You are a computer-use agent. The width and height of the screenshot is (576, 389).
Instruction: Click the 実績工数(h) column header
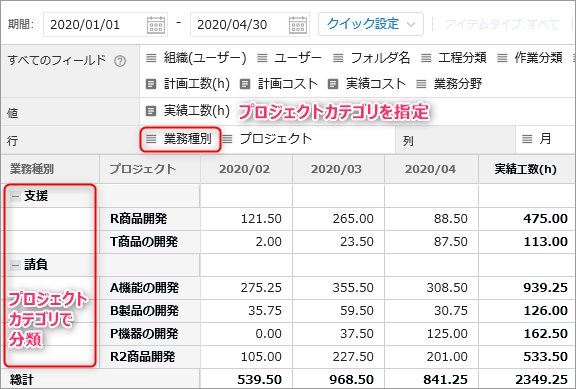click(x=526, y=169)
